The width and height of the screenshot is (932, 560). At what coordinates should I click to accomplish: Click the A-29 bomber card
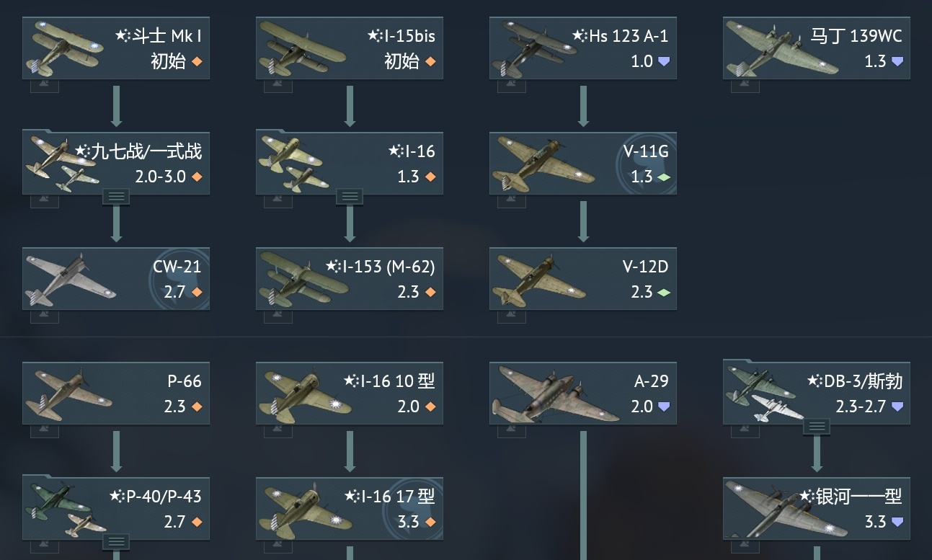[x=583, y=394]
